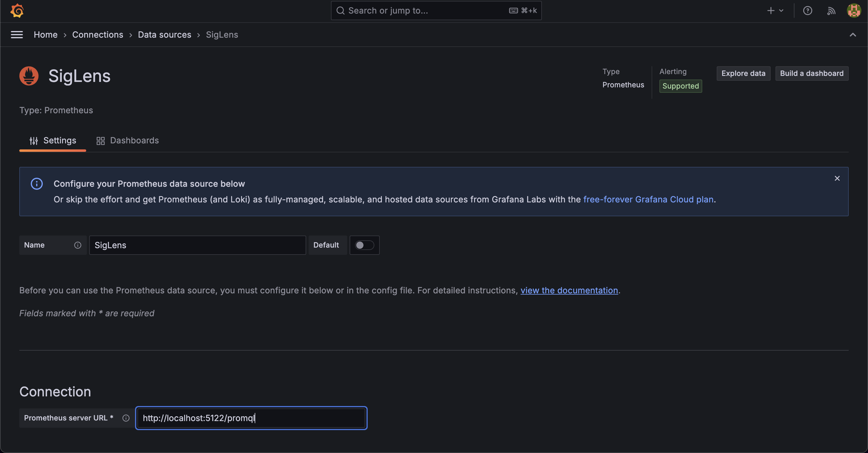Click the SigLens page title
The image size is (868, 453).
80,76
